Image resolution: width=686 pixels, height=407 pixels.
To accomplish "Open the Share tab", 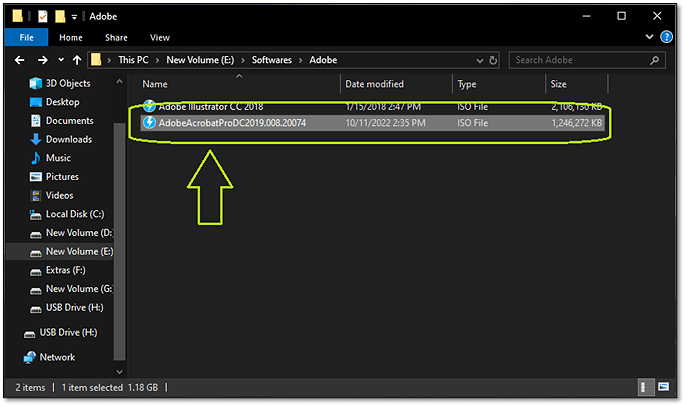I will [x=116, y=38].
